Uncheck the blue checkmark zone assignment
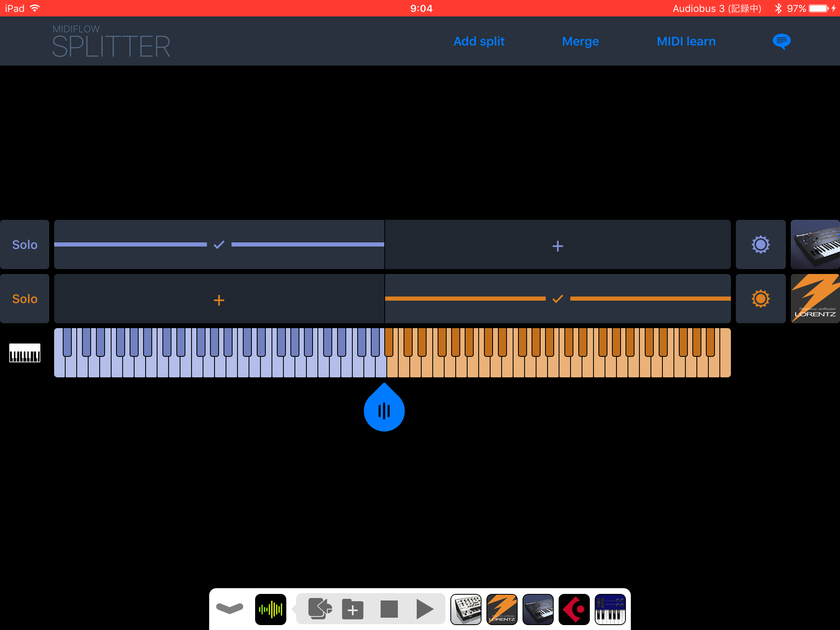The width and height of the screenshot is (840, 630). [219, 245]
